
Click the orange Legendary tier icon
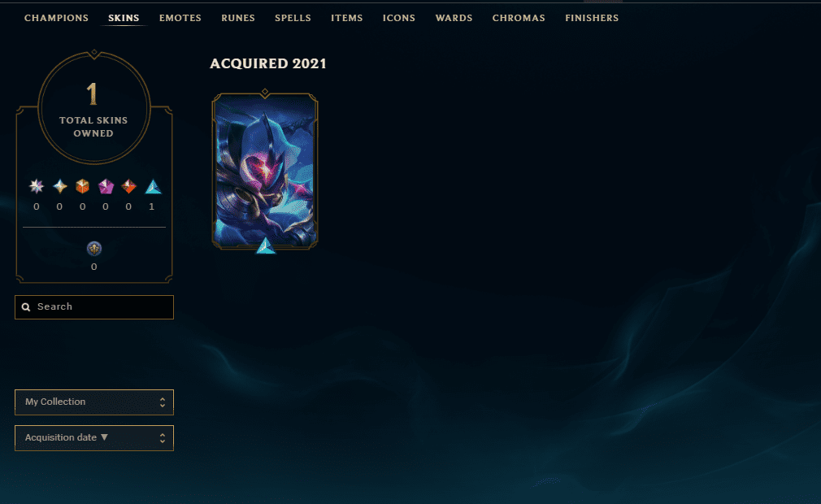[x=82, y=186]
